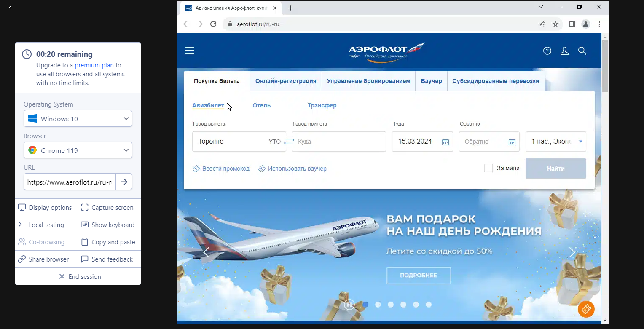
Task: Open the user account profile icon
Action: click(564, 51)
